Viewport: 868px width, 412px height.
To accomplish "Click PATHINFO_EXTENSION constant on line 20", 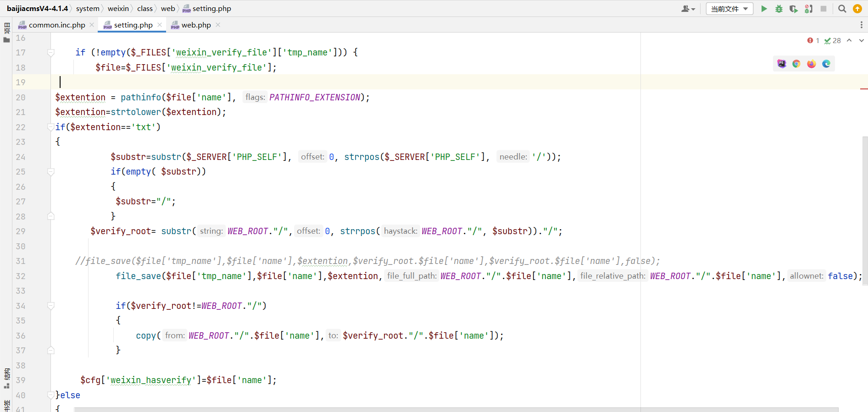I will pyautogui.click(x=315, y=98).
